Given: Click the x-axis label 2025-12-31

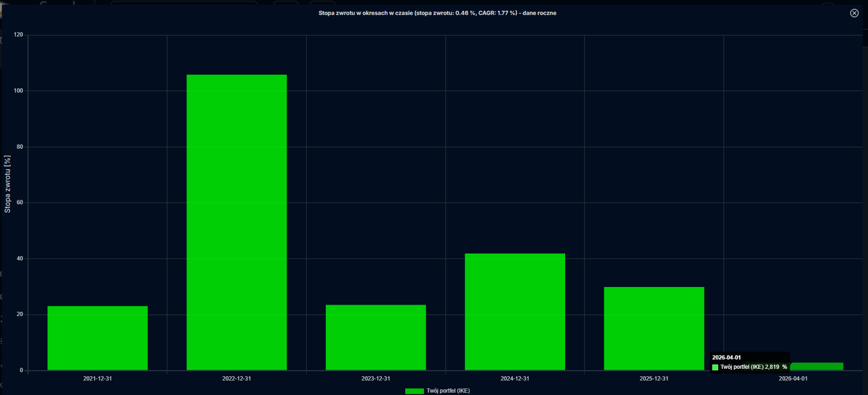Looking at the screenshot, I should (654, 378).
